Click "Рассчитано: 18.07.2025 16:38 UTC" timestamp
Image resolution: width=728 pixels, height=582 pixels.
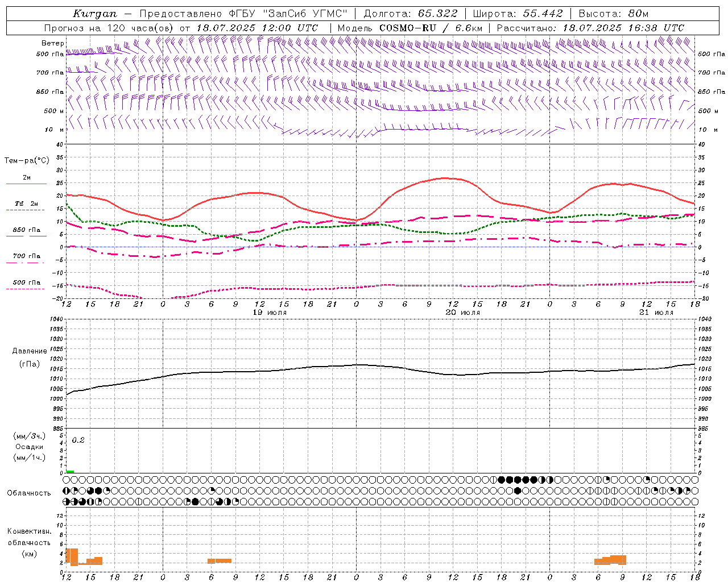coord(590,28)
